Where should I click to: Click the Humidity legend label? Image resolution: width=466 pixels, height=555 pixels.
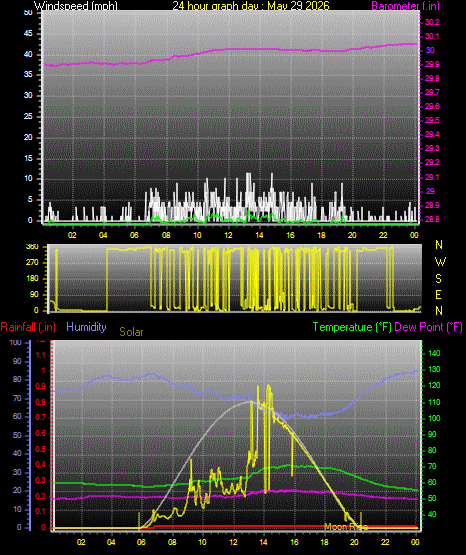click(86, 327)
